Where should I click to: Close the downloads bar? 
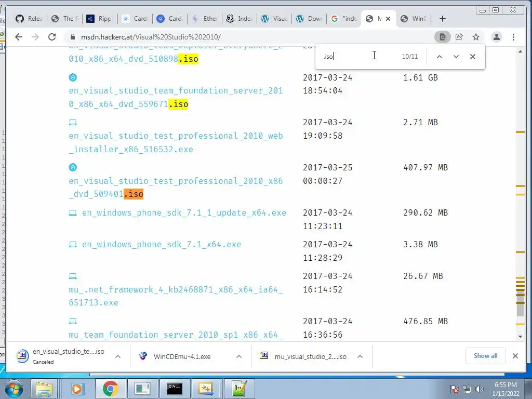pyautogui.click(x=515, y=355)
